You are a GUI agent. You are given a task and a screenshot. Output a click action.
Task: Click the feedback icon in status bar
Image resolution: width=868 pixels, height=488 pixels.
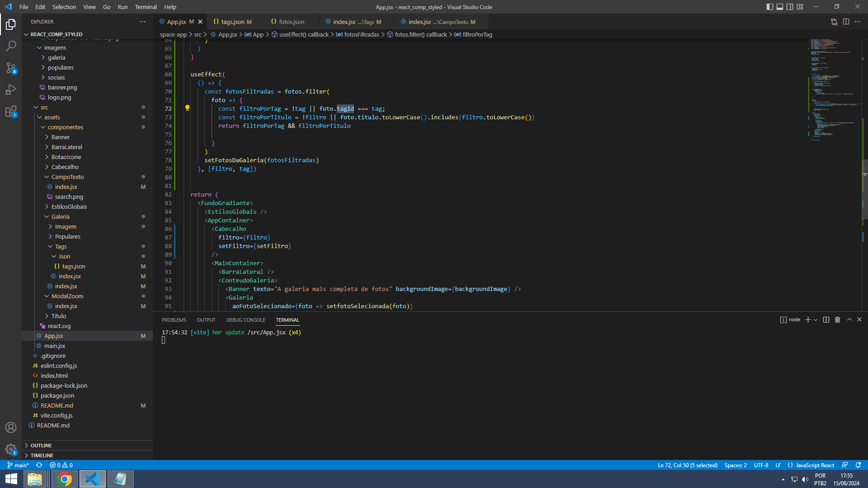click(x=844, y=465)
